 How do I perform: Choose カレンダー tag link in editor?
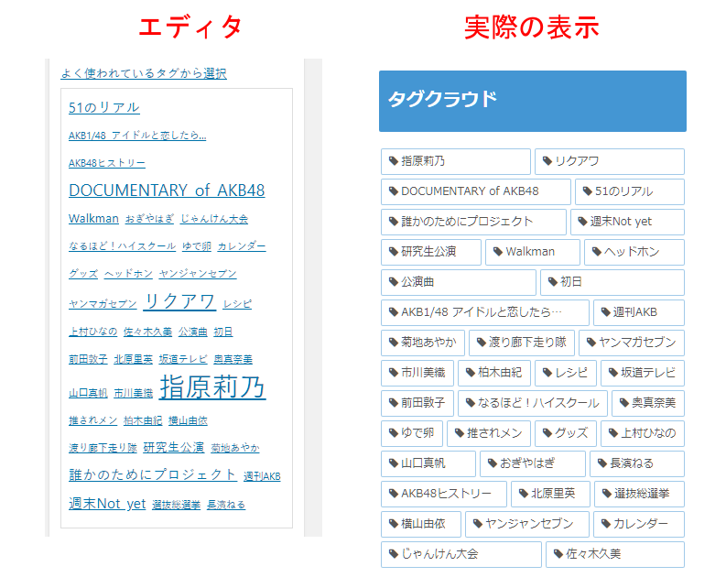(x=242, y=246)
